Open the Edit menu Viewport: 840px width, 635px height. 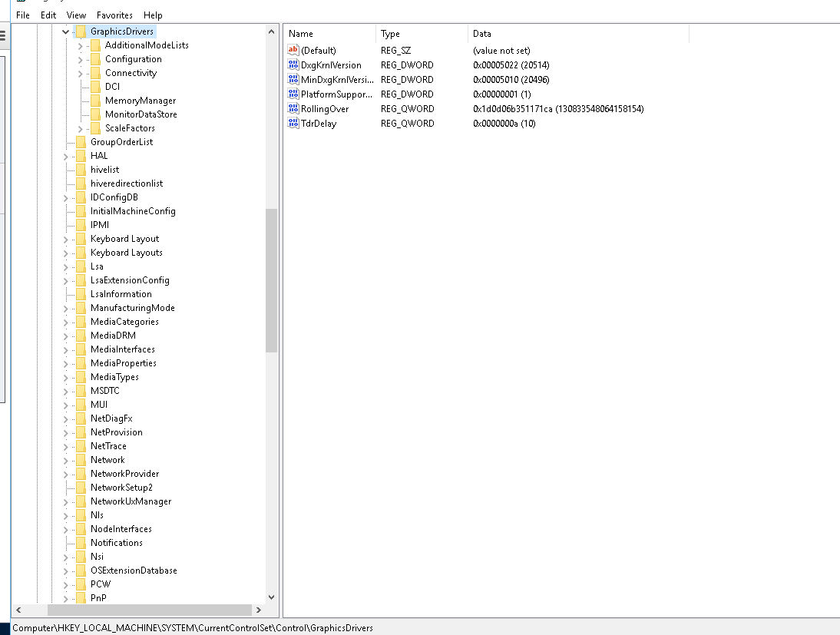[48, 15]
